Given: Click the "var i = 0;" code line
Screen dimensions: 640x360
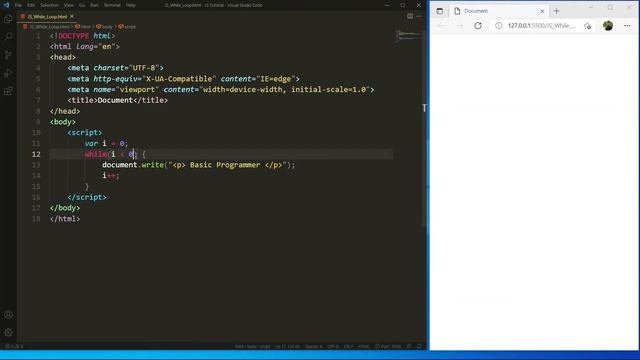Looking at the screenshot, I should 106,143.
